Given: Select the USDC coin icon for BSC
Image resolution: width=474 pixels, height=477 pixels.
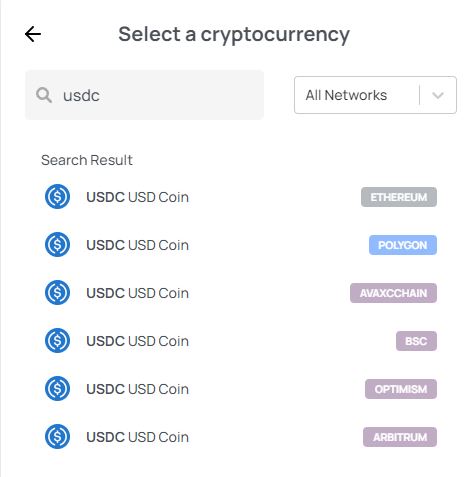Looking at the screenshot, I should pos(58,341).
